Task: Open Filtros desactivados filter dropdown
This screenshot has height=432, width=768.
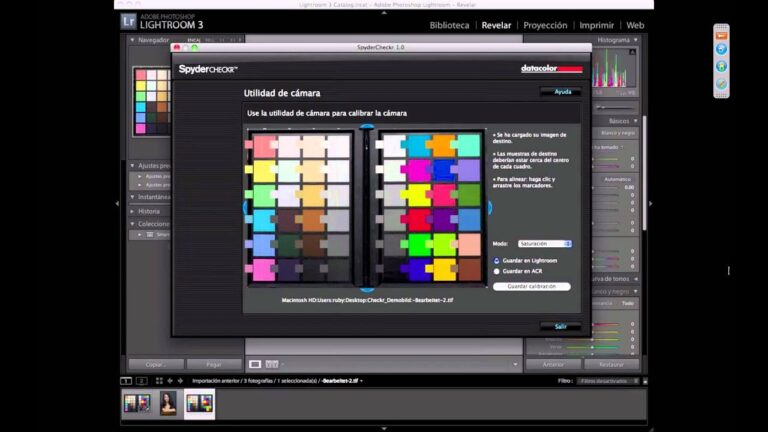Action: click(x=608, y=381)
